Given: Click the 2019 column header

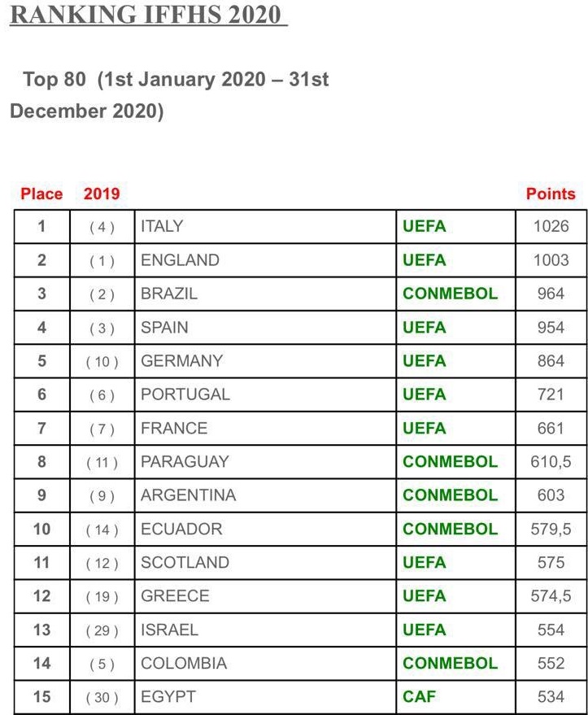Looking at the screenshot, I should point(102,194).
